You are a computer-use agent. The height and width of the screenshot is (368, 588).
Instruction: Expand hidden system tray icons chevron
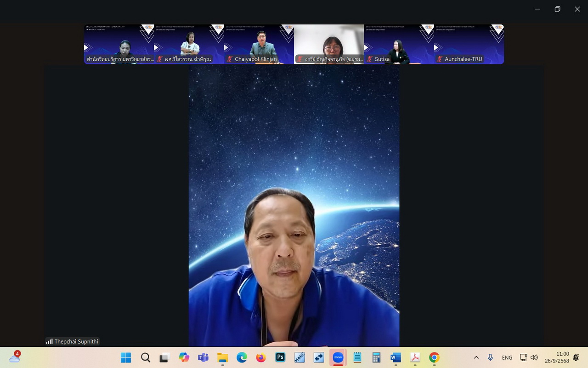pos(476,357)
